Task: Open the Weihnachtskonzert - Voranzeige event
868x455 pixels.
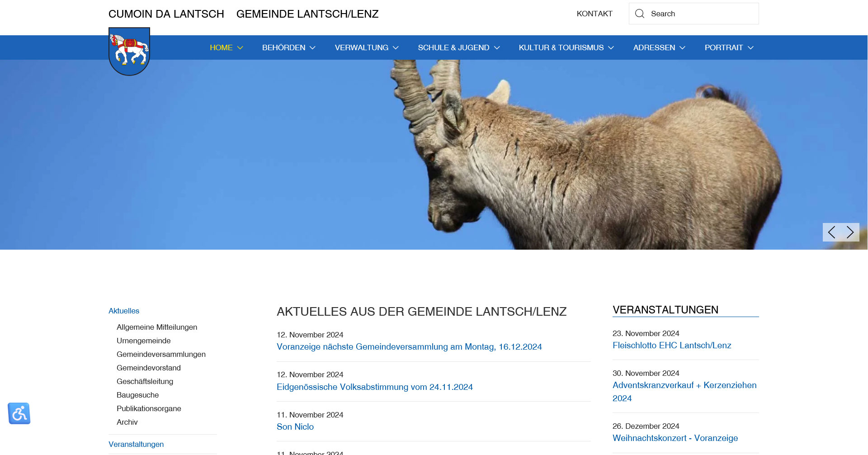Action: coord(675,438)
